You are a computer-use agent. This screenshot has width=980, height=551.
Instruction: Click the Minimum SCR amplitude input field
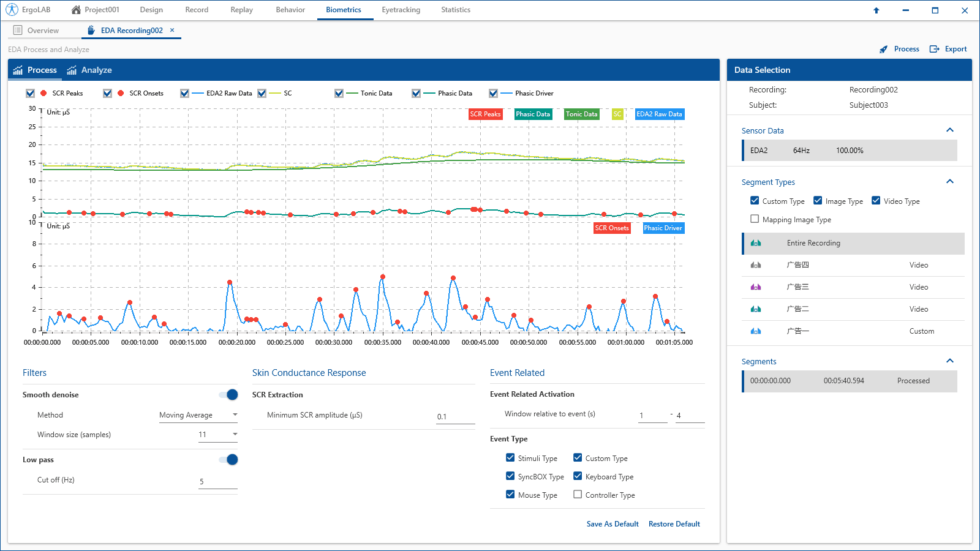[456, 417]
